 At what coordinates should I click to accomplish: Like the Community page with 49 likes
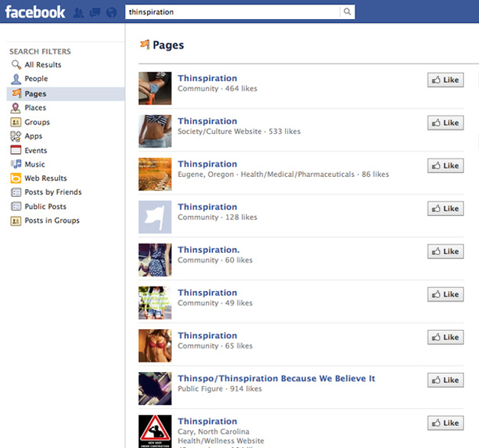pyautogui.click(x=445, y=295)
